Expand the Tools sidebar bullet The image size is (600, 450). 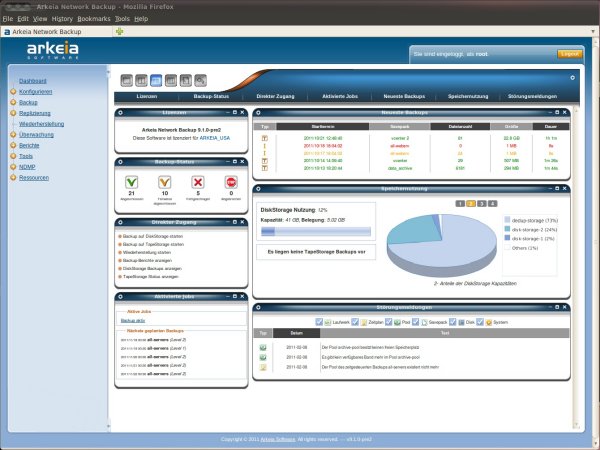(13, 156)
